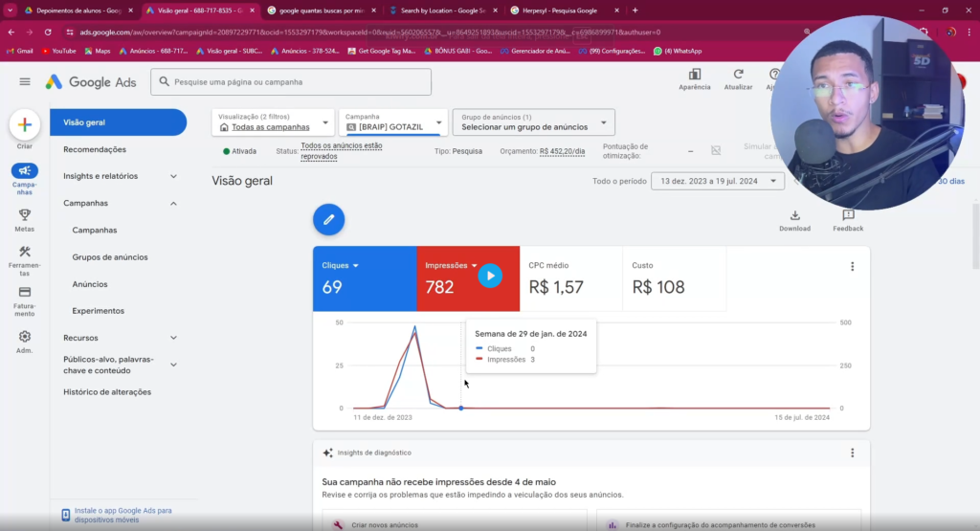Expand the Cliques metric dropdown
Screen dimensions: 980x531
355,265
